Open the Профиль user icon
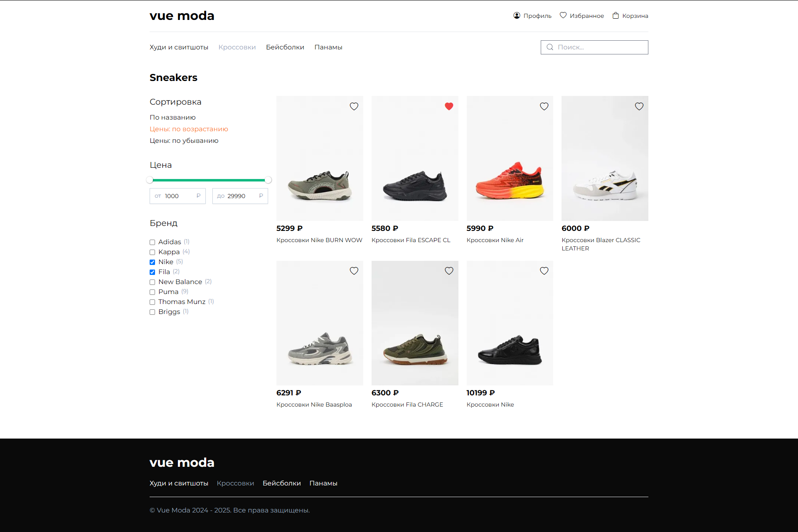 point(517,15)
